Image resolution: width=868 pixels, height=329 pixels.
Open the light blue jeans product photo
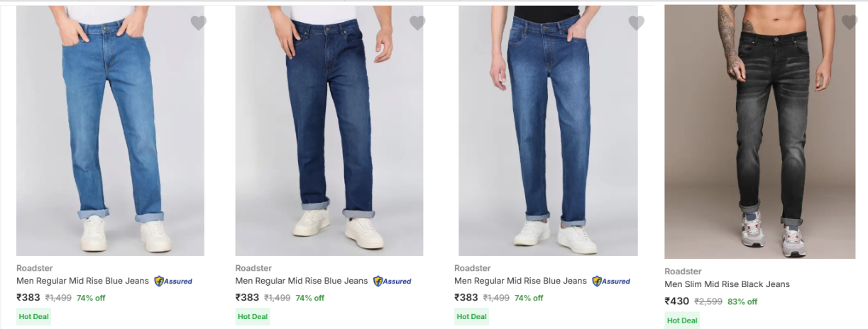pos(110,131)
